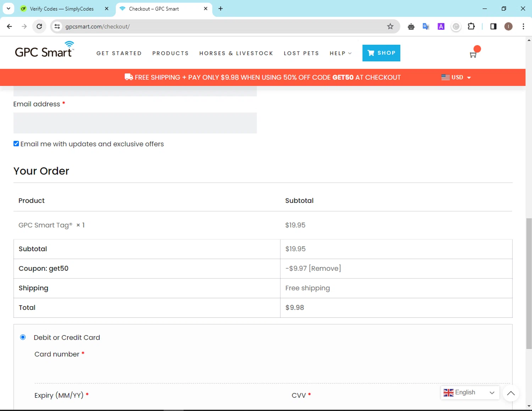Open the English language dropdown
Viewport: 532px width, 411px height.
(470, 393)
